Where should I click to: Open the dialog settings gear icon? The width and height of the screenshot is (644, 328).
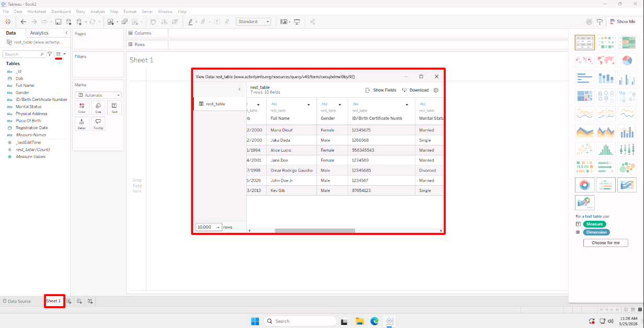tap(436, 90)
